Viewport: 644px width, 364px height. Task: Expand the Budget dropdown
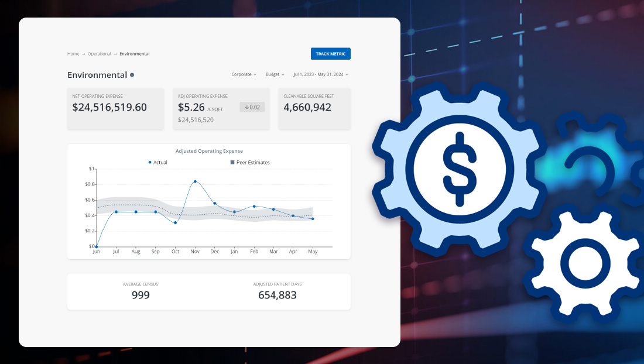[275, 75]
